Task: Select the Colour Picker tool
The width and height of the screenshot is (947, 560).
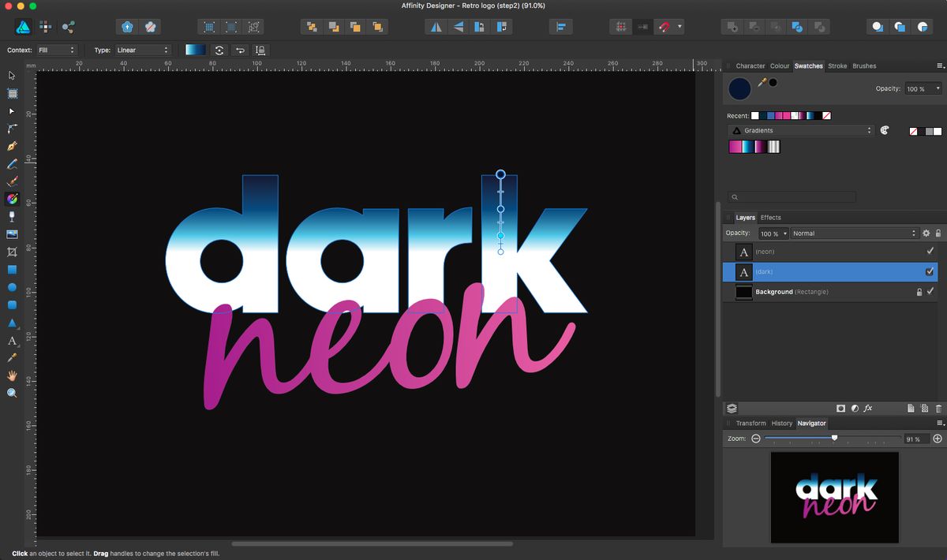Action: tap(12, 357)
